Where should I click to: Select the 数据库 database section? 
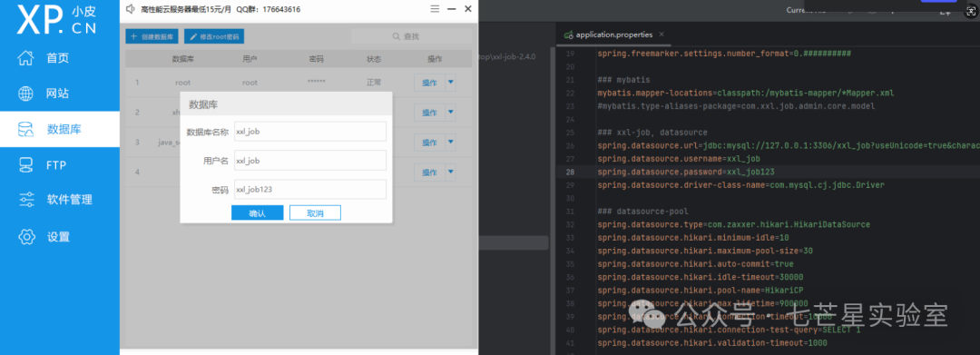[x=59, y=129]
